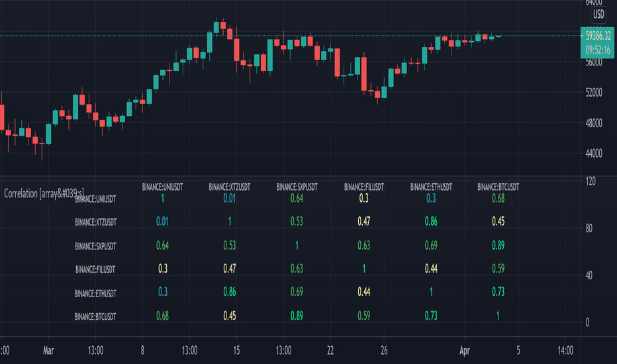Click the 0.89 SXP-BTC correlation value in SXPUSDT row

tap(498, 245)
